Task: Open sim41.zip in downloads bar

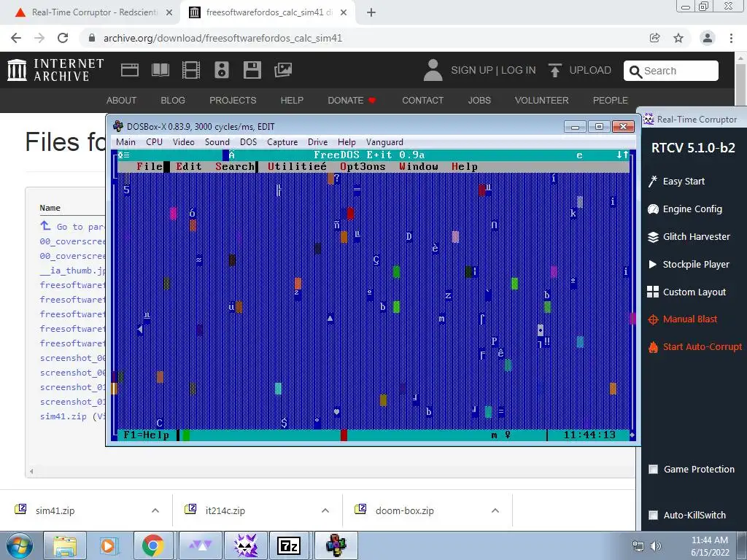Action: click(x=55, y=510)
